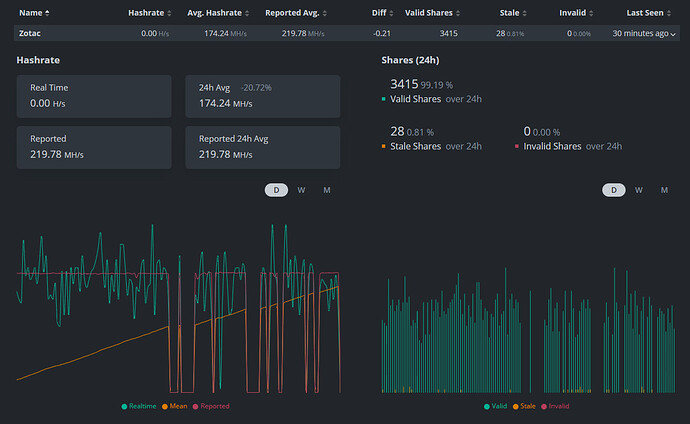Switch Hashrate chart to W range
The height and width of the screenshot is (424, 690).
[301, 190]
